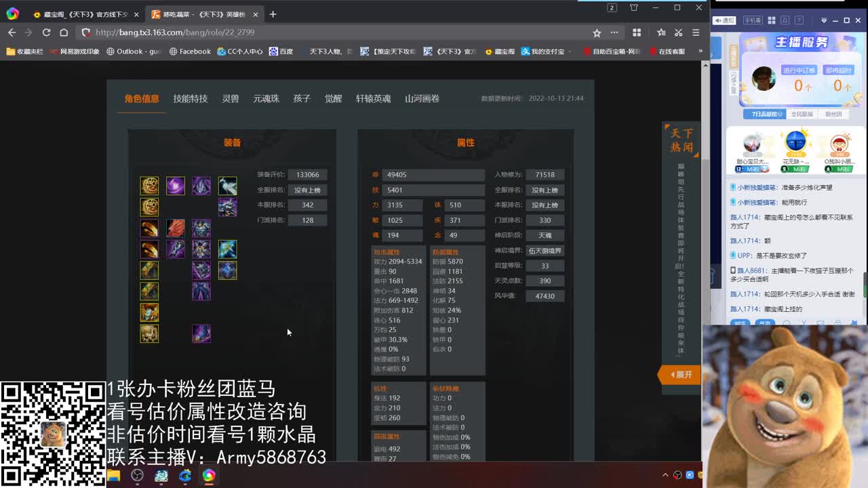Screen dimensions: 868x488
Task: Open the CC个人中心 bookmark
Action: point(239,52)
